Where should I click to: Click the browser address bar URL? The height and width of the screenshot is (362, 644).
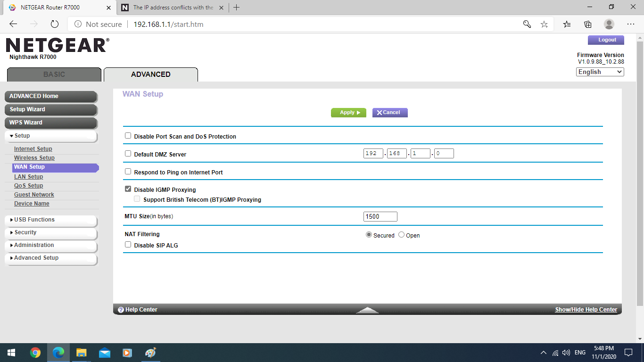pos(169,24)
